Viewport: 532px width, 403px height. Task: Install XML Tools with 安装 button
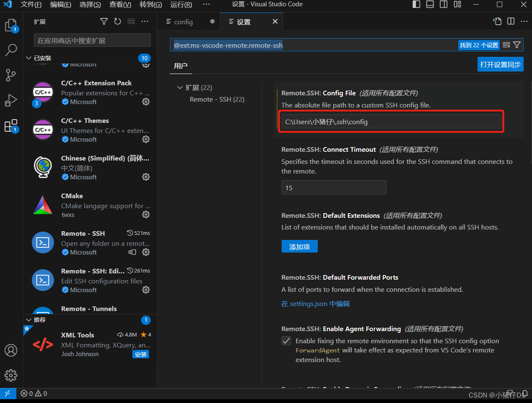[141, 355]
